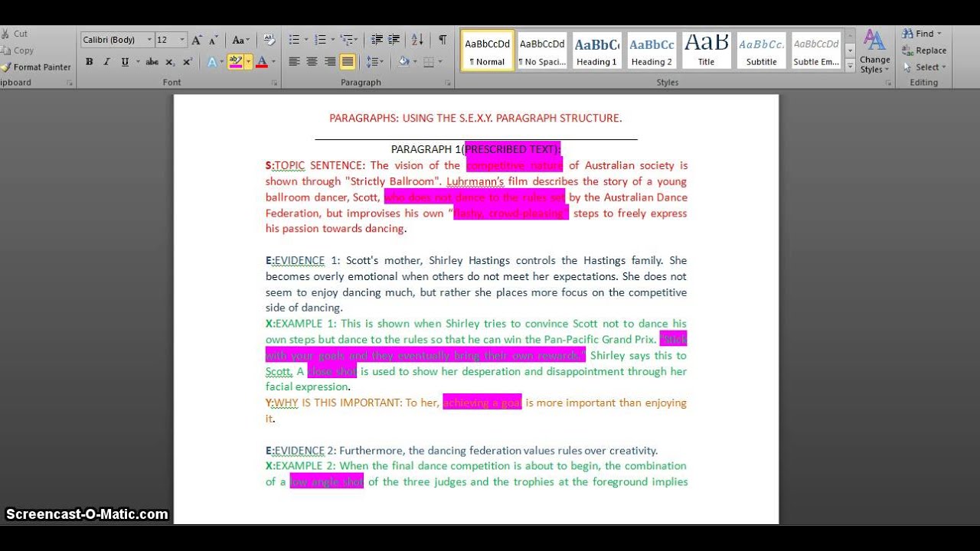Apply the No Spacing style
The width and height of the screenshot is (980, 551).
(x=541, y=51)
